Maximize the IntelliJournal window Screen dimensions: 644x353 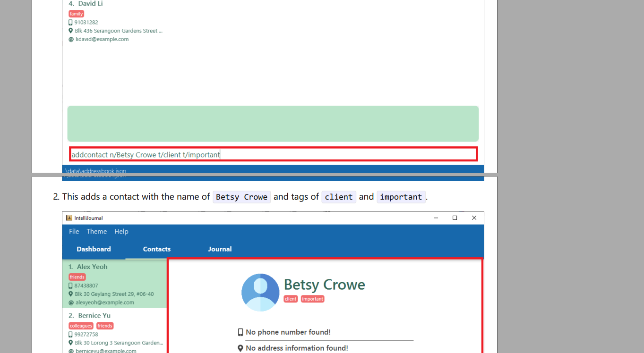455,218
